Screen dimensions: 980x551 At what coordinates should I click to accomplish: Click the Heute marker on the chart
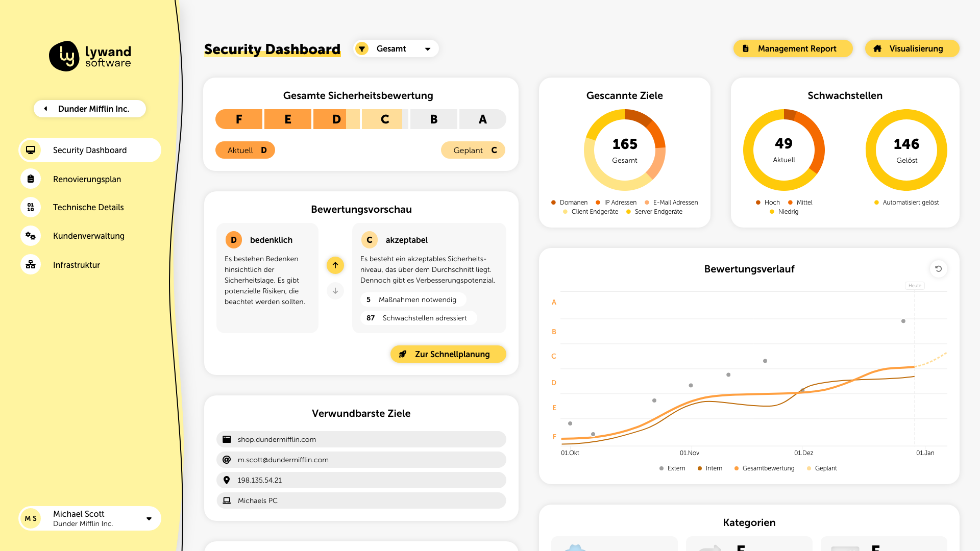[915, 286]
